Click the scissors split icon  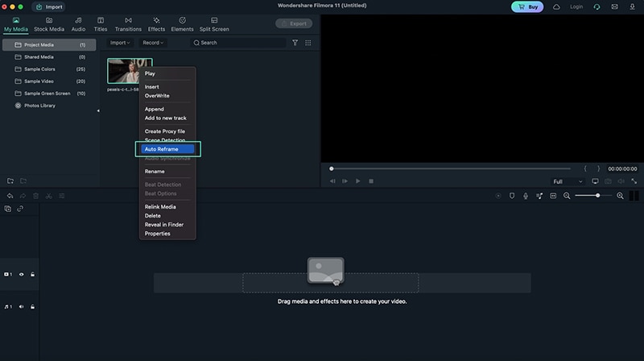pyautogui.click(x=49, y=196)
